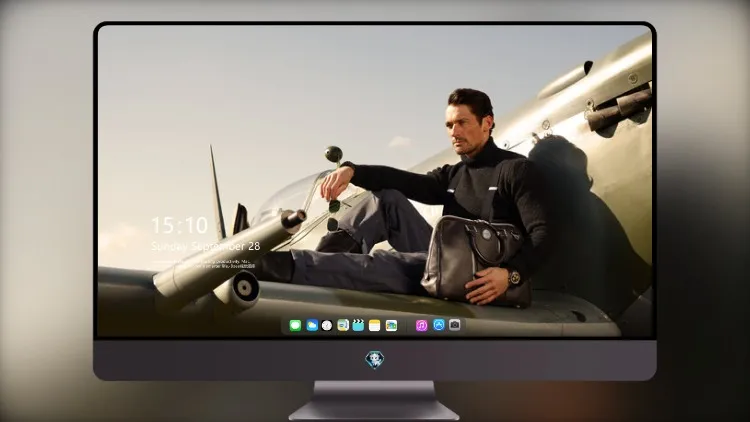Open the green Messages app in the dock
Image resolution: width=750 pixels, height=422 pixels.
click(295, 326)
